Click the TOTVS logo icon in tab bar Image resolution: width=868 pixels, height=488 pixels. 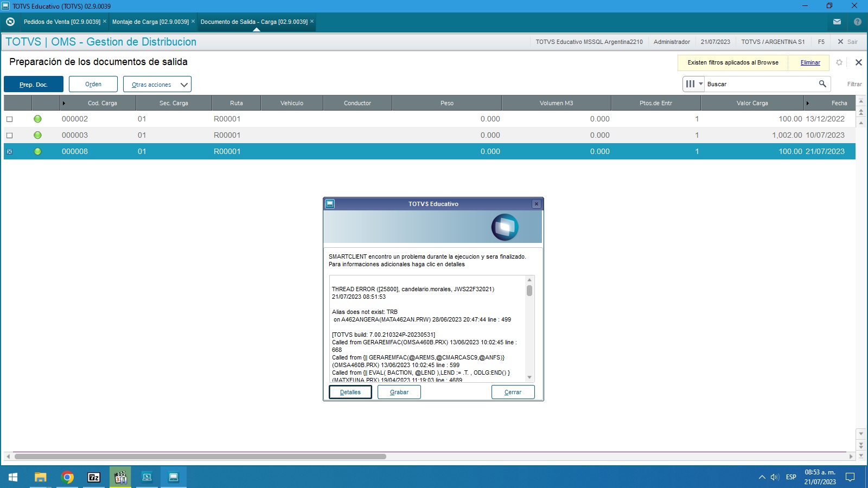(x=10, y=22)
